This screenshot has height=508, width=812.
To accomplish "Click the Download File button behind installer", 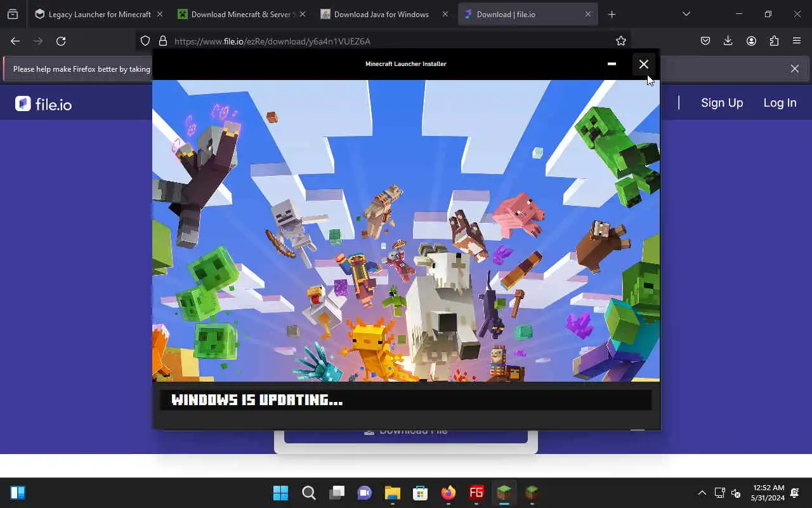I will pos(406,436).
